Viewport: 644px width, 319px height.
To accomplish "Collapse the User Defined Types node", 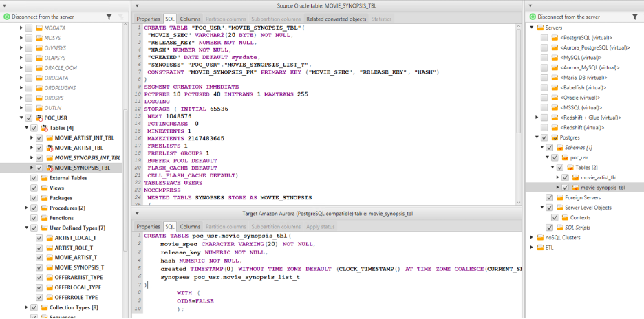I will pyautogui.click(x=27, y=228).
